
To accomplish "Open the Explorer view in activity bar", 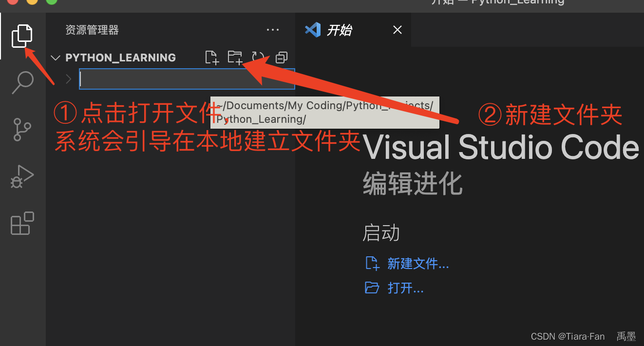I will tap(22, 36).
